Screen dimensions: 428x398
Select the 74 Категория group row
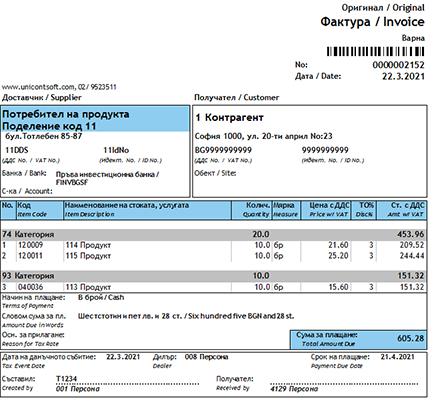click(x=214, y=234)
